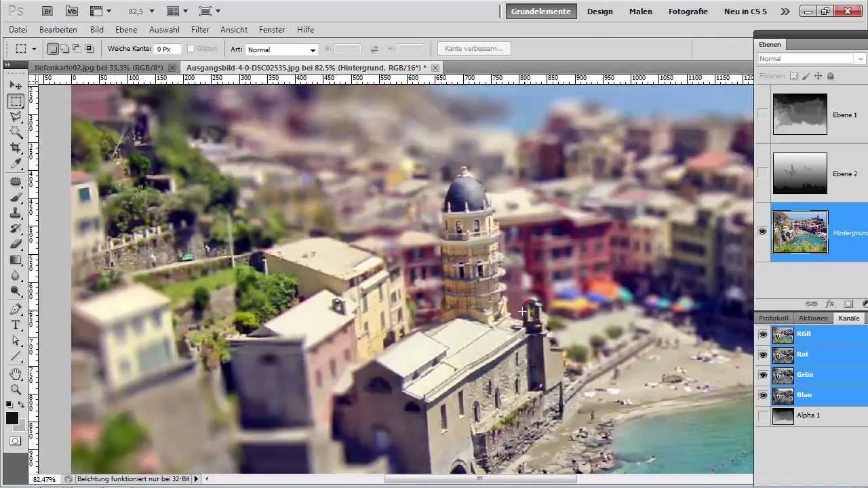Open the Art style dropdown

[x=281, y=49]
